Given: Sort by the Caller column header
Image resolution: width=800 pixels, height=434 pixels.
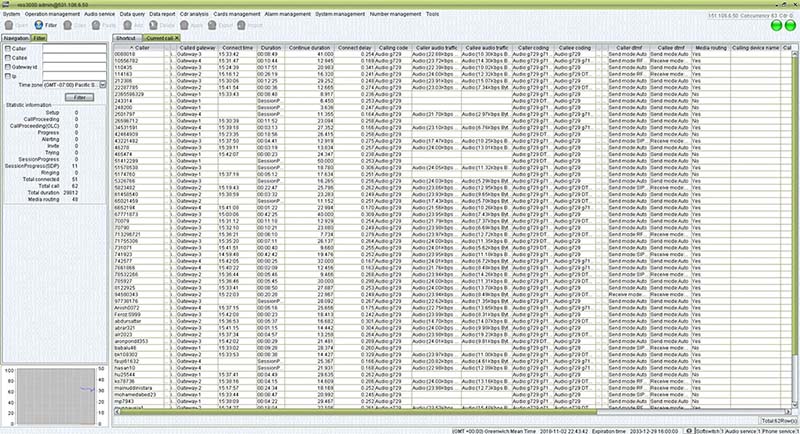Looking at the screenshot, I should tap(139, 47).
